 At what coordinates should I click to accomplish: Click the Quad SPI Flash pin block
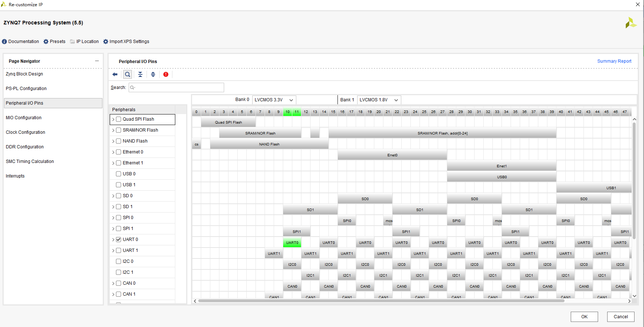coord(229,122)
